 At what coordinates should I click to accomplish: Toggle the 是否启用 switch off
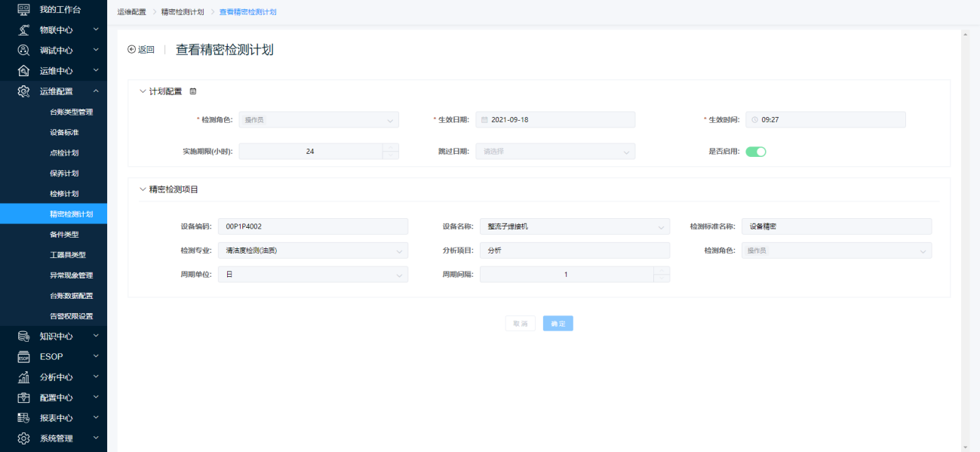click(x=755, y=152)
